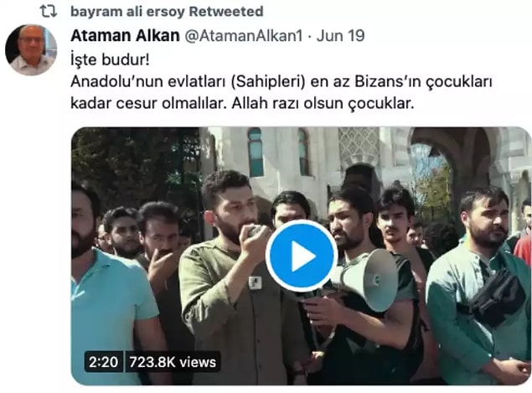Click the "İşte budur!" tweet text
This screenshot has height=393, width=532.
[110, 60]
